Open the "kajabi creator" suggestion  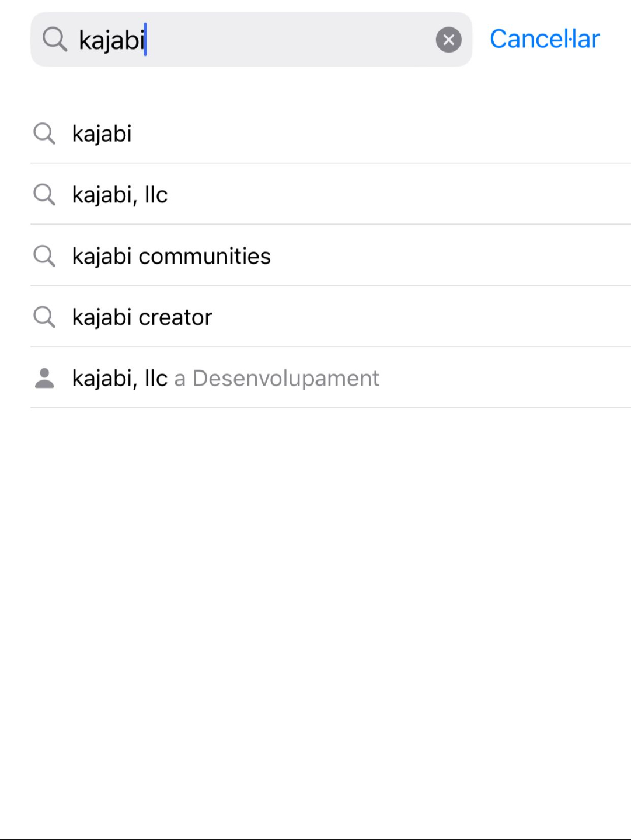click(x=142, y=317)
